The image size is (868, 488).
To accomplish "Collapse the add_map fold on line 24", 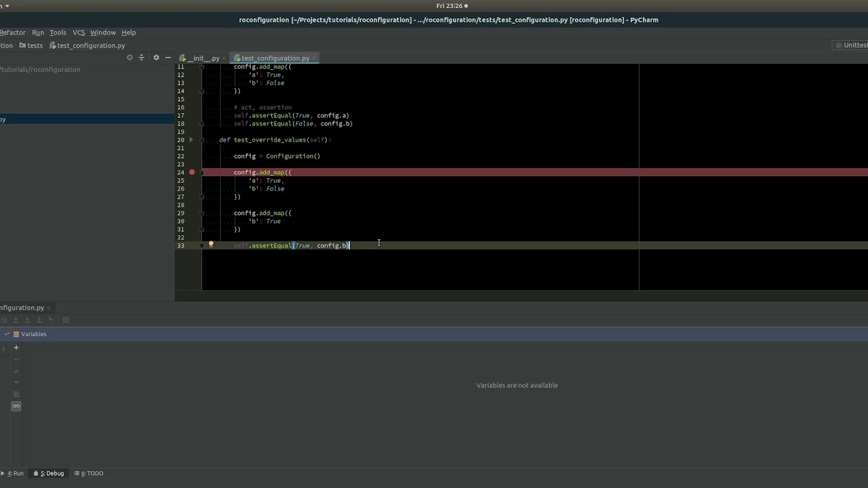I will [x=201, y=172].
